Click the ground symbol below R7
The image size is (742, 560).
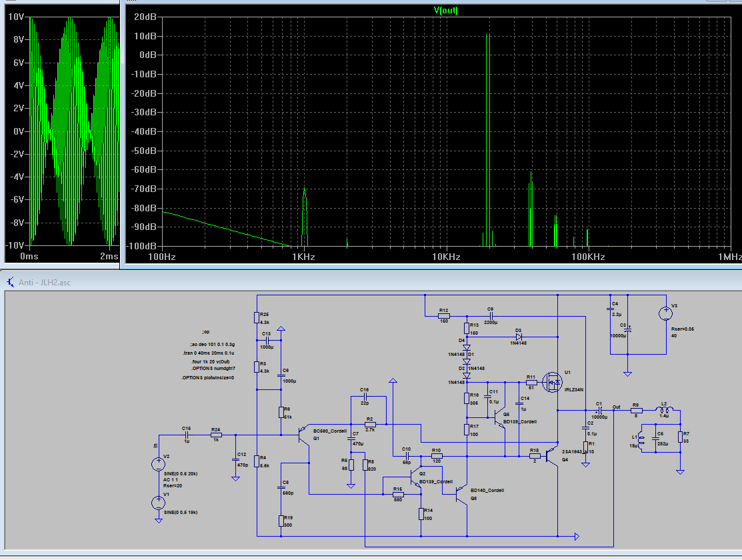pyautogui.click(x=681, y=472)
